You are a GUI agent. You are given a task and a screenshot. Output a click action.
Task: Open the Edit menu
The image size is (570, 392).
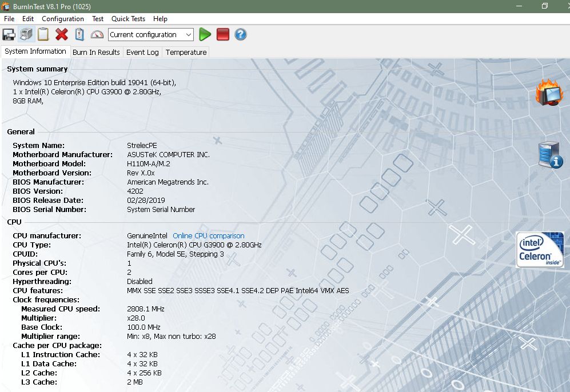click(x=27, y=19)
